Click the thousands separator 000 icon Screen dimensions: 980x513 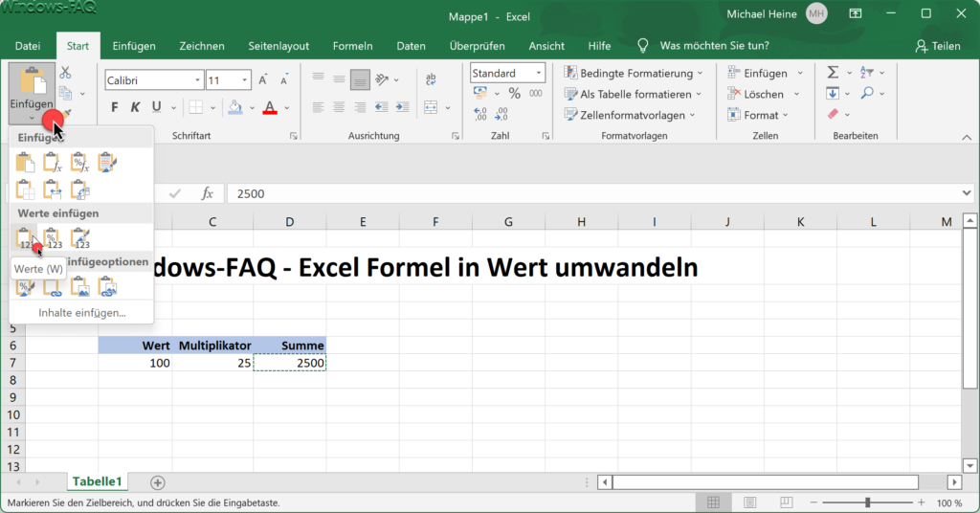(536, 94)
